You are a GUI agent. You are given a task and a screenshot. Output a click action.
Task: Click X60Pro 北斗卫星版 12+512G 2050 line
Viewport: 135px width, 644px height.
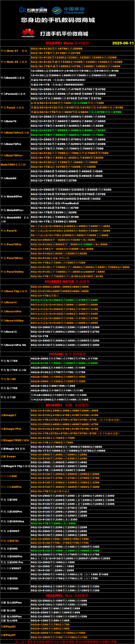click(71, 558)
